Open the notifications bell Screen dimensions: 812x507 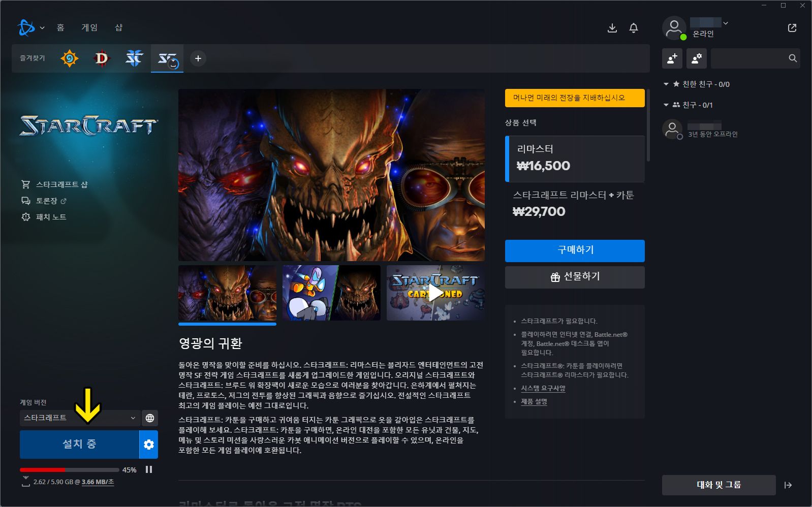click(x=634, y=28)
